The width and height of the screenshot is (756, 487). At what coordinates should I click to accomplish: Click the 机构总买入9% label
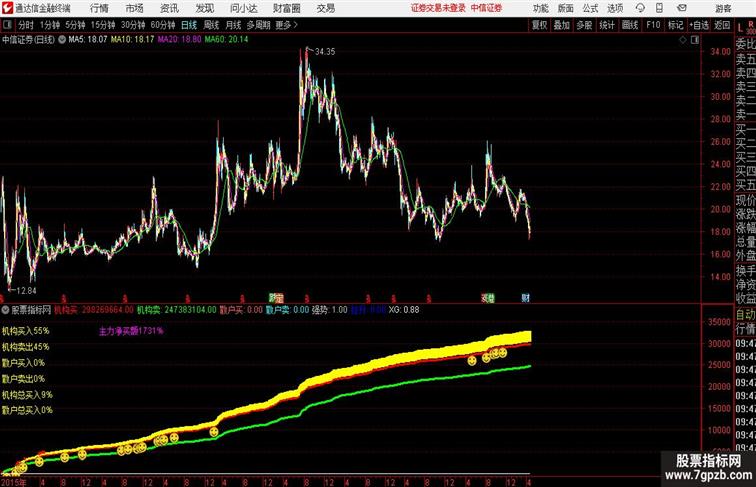tap(27, 395)
